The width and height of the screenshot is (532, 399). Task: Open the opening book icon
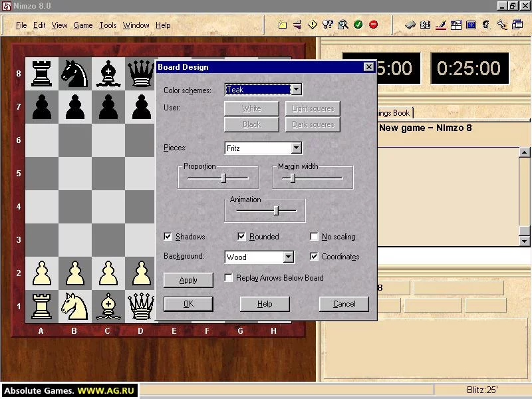click(425, 25)
